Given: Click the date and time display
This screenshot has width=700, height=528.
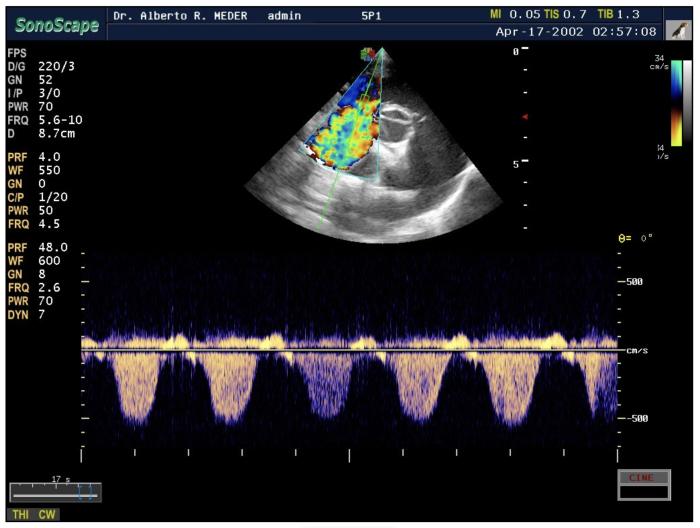Looking at the screenshot, I should tap(576, 32).
